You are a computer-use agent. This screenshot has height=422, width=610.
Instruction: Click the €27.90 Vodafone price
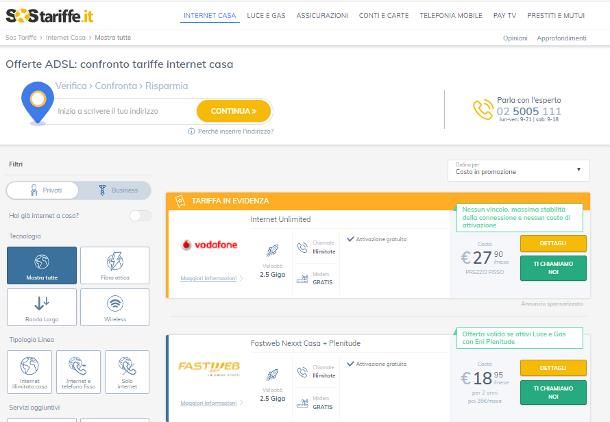pyautogui.click(x=484, y=258)
